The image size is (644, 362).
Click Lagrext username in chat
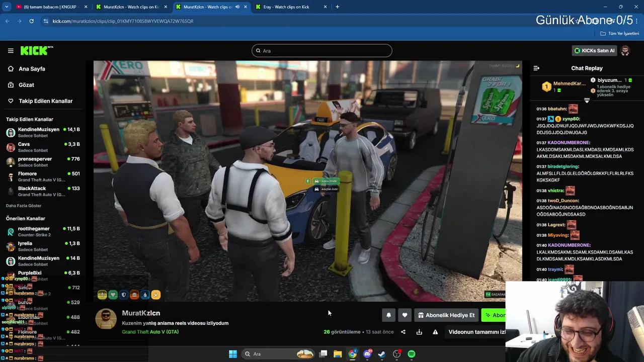tap(556, 225)
